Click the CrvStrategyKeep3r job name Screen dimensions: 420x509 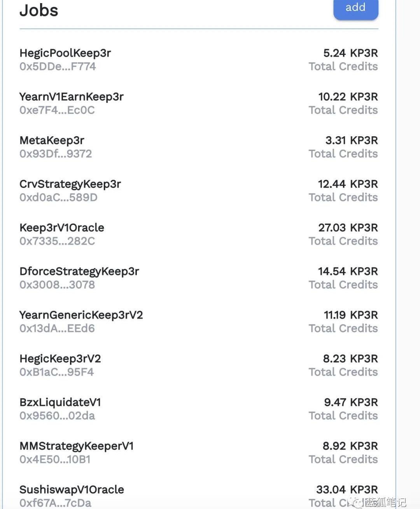[70, 184]
